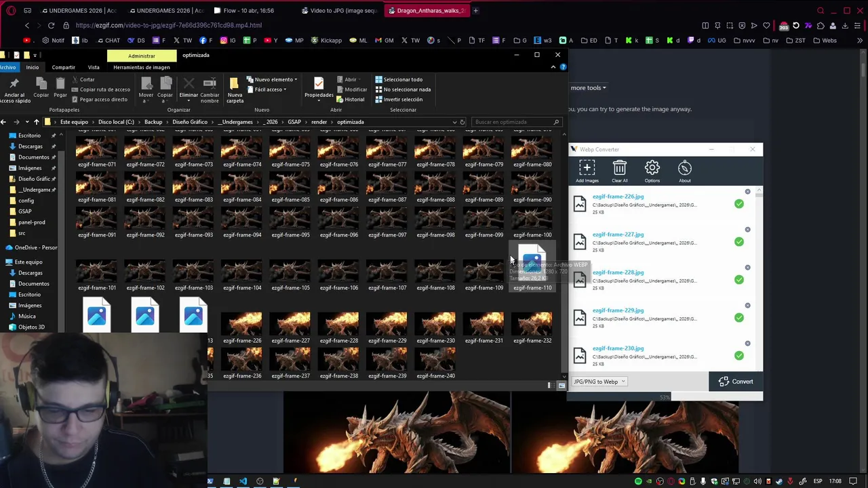Click Pegar acceso directo
This screenshot has width=868, height=488.
(99, 100)
